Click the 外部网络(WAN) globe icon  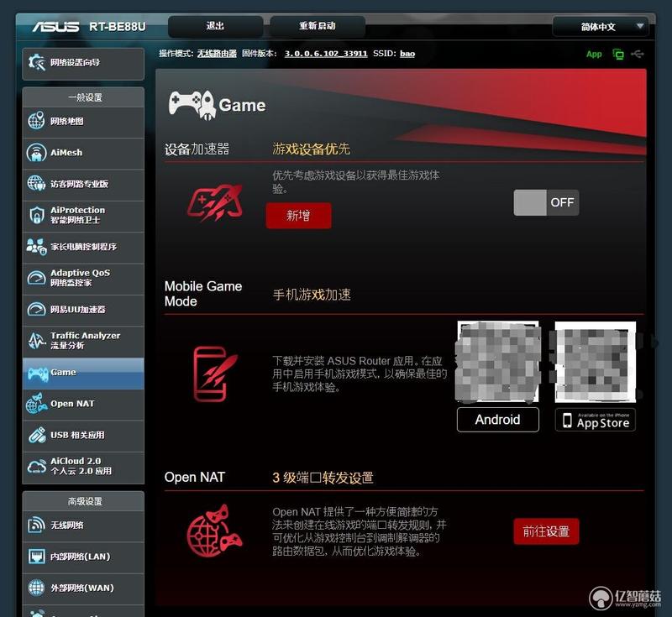click(36, 588)
